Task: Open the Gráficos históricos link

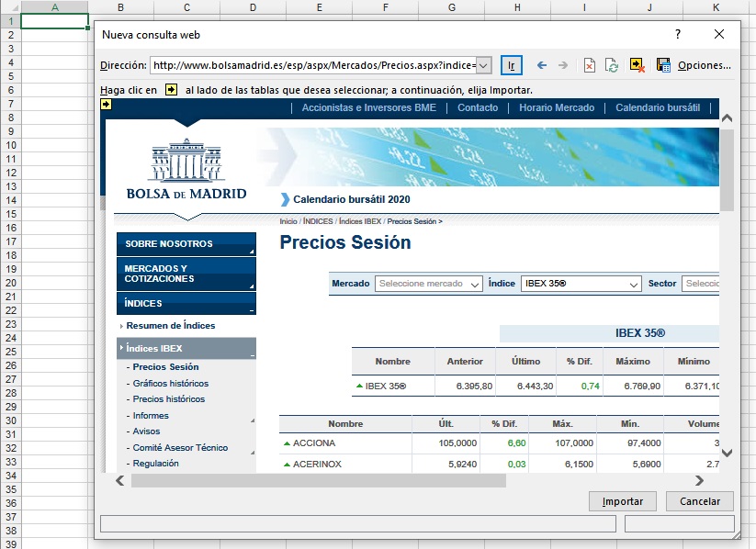Action: point(171,383)
